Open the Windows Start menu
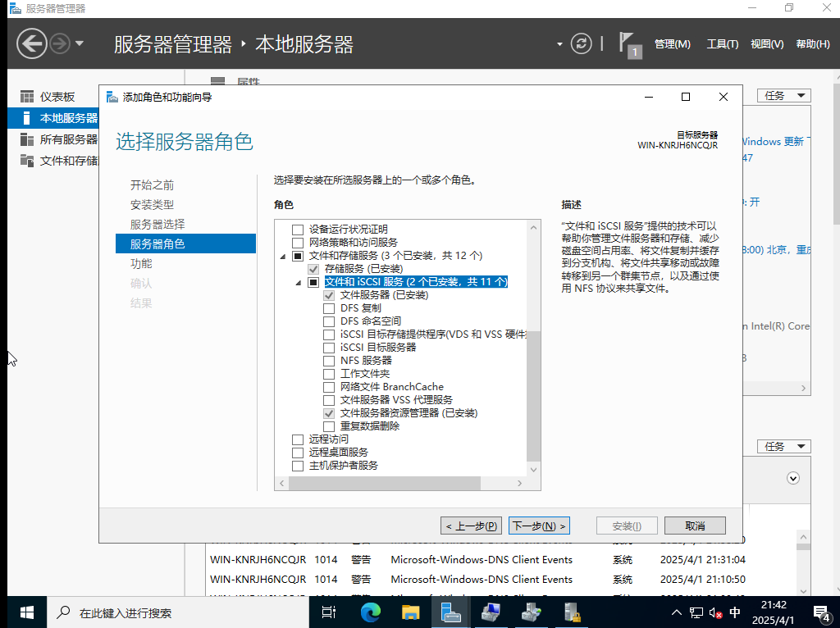The width and height of the screenshot is (840, 628). pos(27,612)
